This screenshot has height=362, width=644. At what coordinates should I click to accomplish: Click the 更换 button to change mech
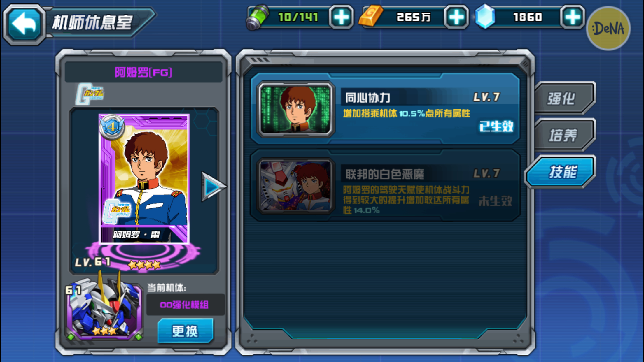pyautogui.click(x=185, y=331)
